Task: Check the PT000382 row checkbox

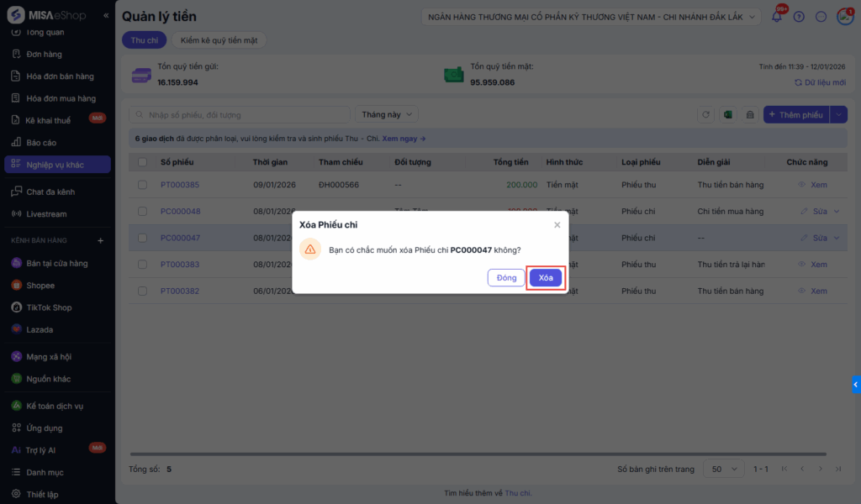Action: point(142,291)
